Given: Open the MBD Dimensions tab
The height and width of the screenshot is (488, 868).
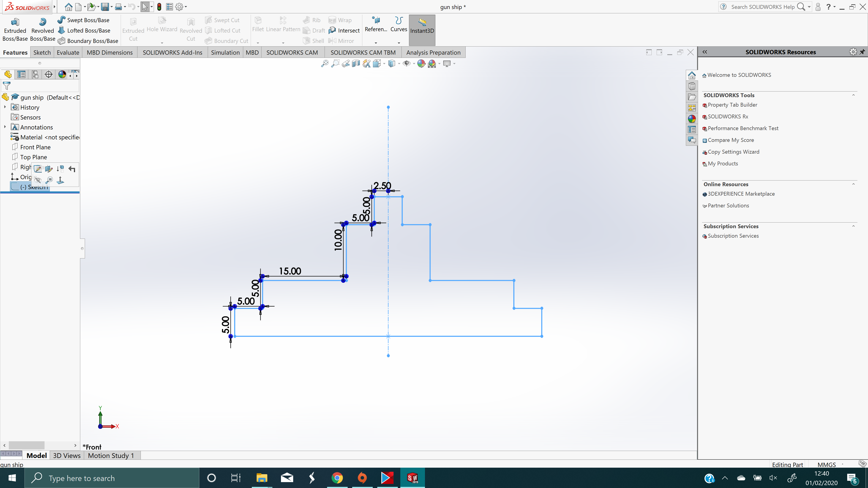Looking at the screenshot, I should point(109,53).
